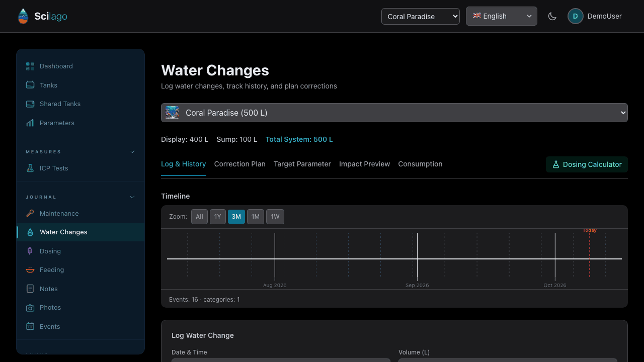Open the Dosing Calculator
Viewport: 644px width, 362px height.
coord(587,164)
